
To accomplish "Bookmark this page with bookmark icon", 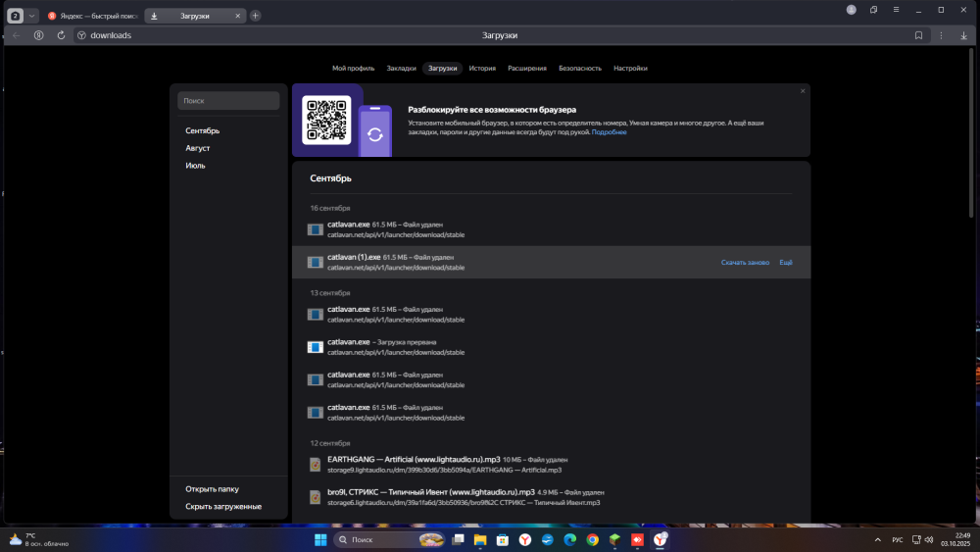I will 918,35.
